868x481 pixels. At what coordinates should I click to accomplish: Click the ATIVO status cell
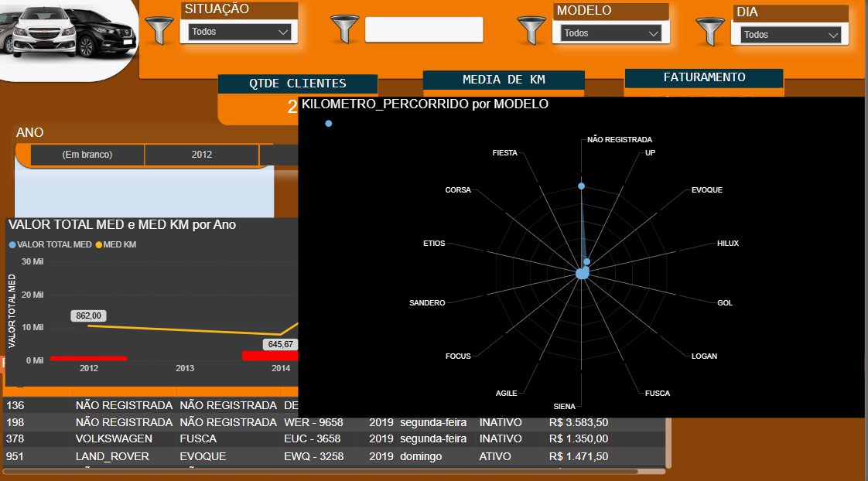[x=495, y=456]
